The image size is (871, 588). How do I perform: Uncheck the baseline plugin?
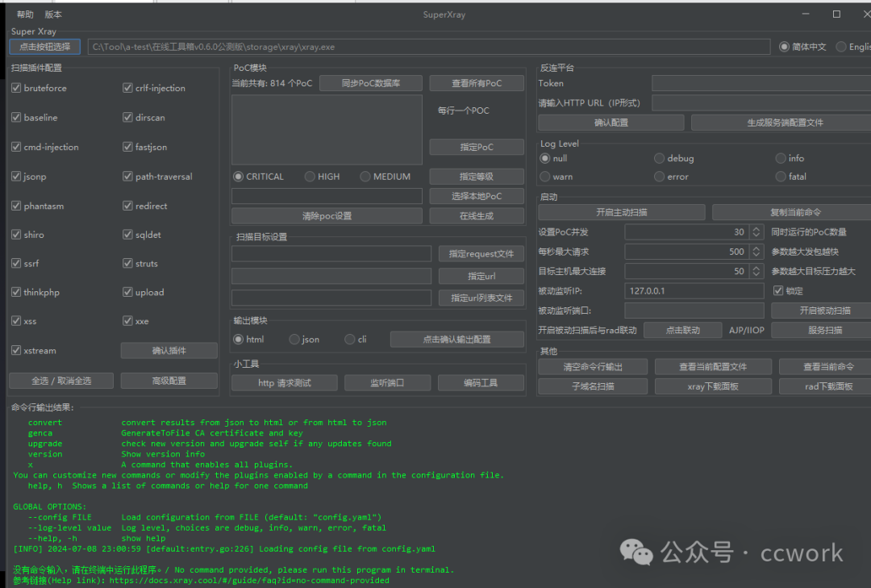(16, 117)
